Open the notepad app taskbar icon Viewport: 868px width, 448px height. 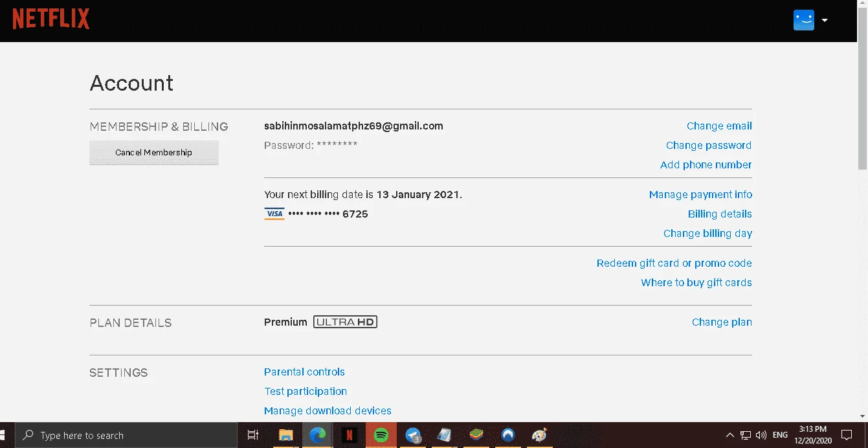pyautogui.click(x=445, y=436)
